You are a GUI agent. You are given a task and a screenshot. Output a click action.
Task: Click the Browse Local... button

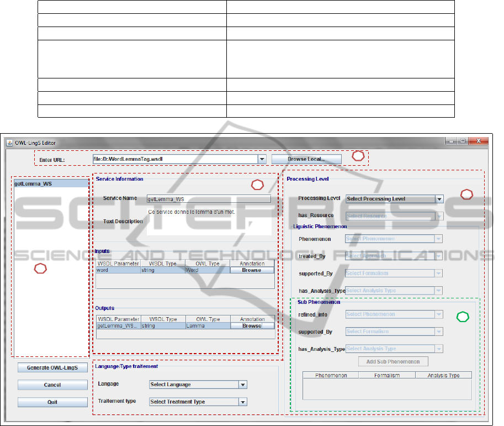[306, 159]
